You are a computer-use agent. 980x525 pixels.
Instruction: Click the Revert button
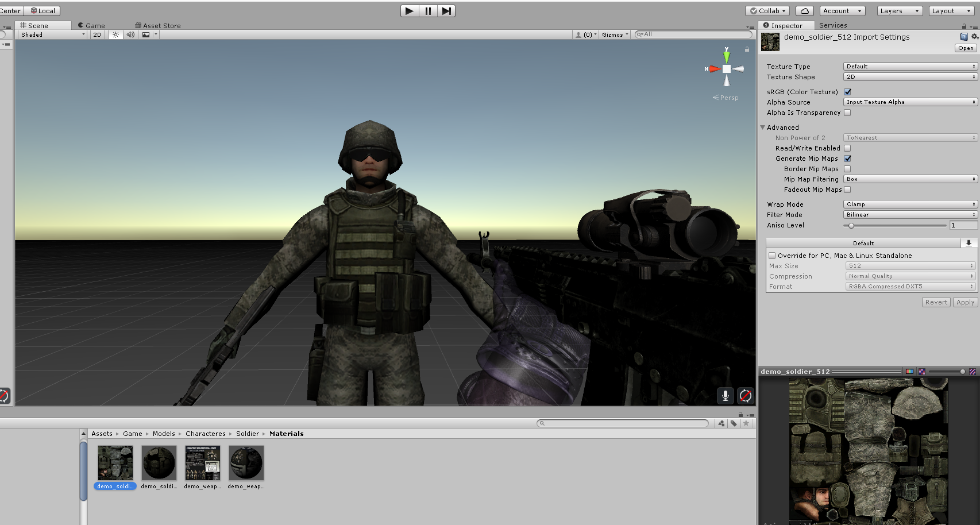(x=936, y=302)
